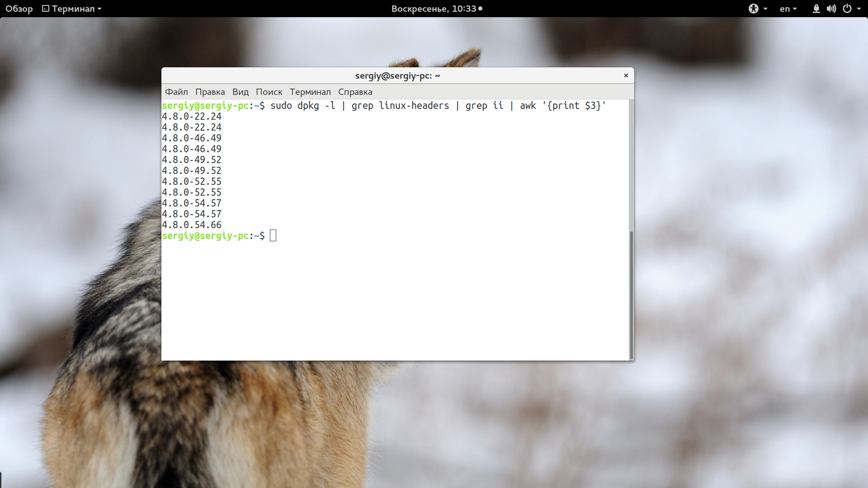Image resolution: width=868 pixels, height=488 pixels.
Task: Click the Обзор activities button
Action: [x=19, y=9]
